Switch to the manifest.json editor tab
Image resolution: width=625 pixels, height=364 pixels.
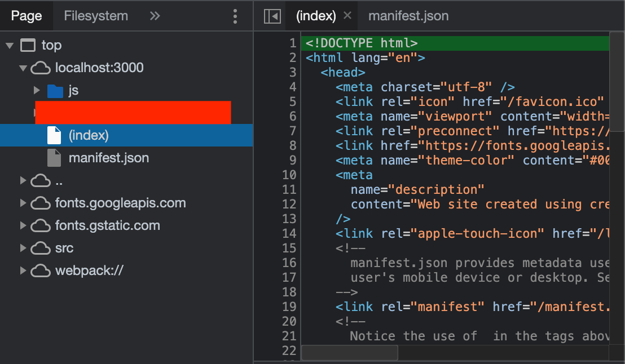408,16
